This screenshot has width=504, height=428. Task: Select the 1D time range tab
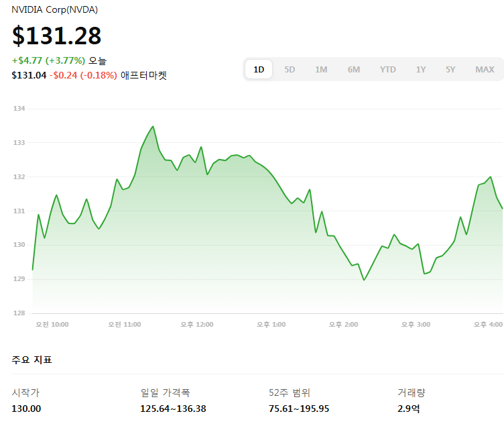(259, 69)
